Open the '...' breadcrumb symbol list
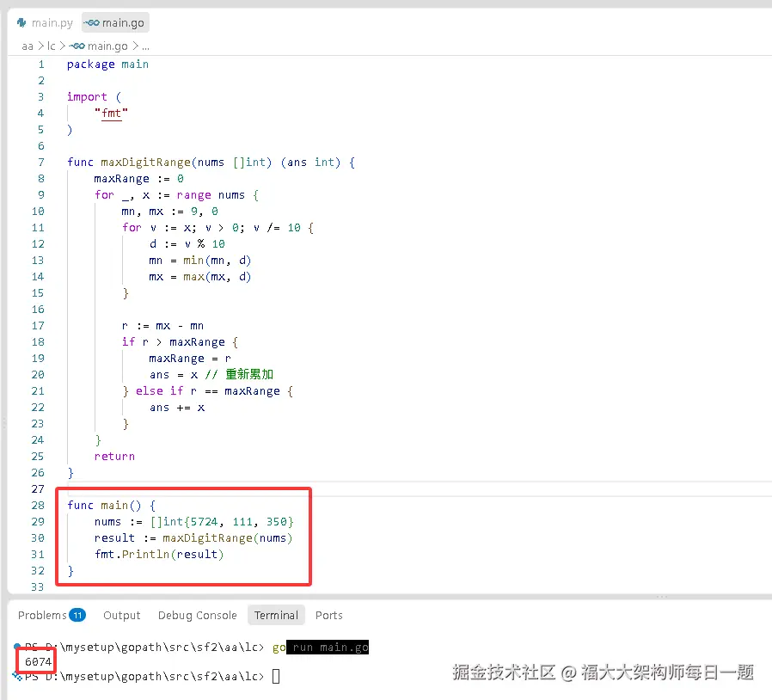Image resolution: width=772 pixels, height=700 pixels. 145,46
